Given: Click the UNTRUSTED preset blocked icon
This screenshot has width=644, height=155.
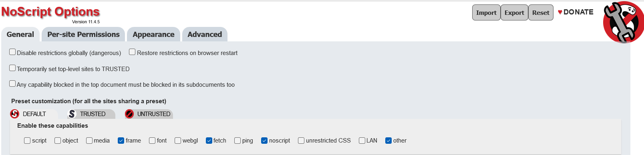Looking at the screenshot, I should coord(129,114).
